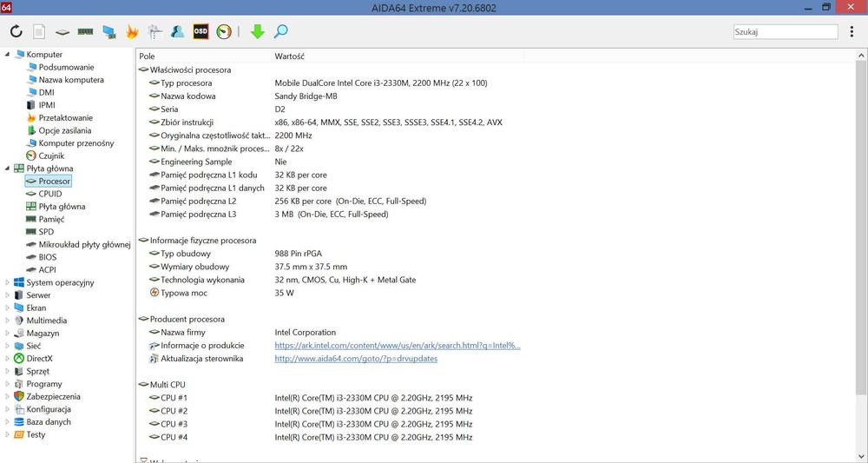Click the Refresh toolbar icon
The width and height of the screenshot is (868, 463).
(x=16, y=31)
